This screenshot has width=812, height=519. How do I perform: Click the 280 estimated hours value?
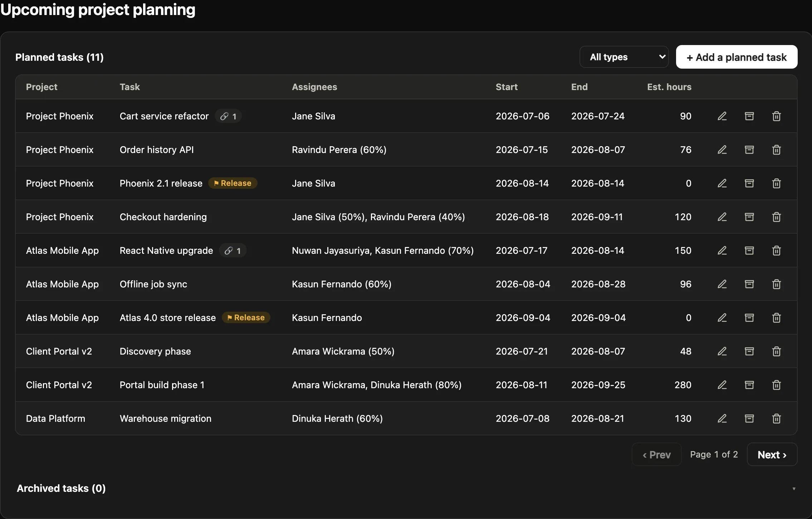point(683,385)
